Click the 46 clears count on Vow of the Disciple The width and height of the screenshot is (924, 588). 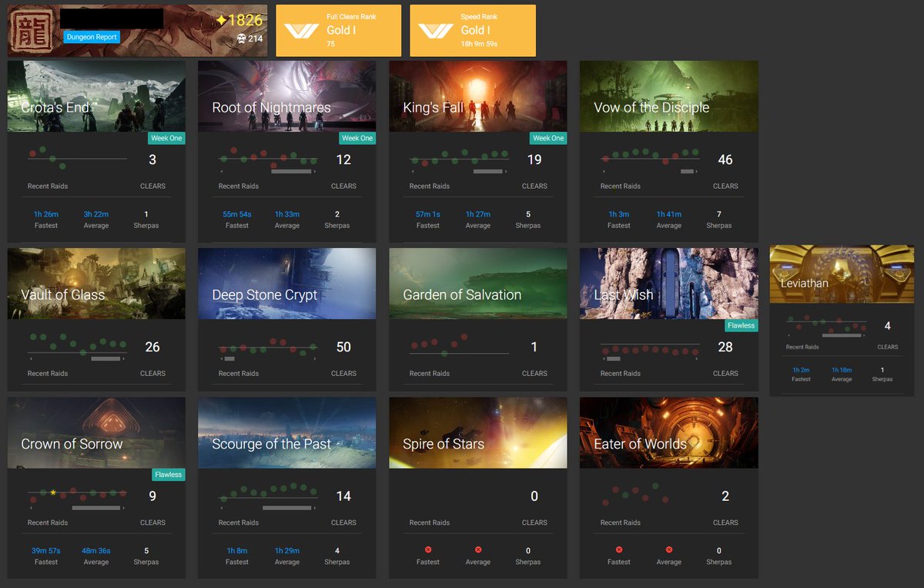[725, 160]
